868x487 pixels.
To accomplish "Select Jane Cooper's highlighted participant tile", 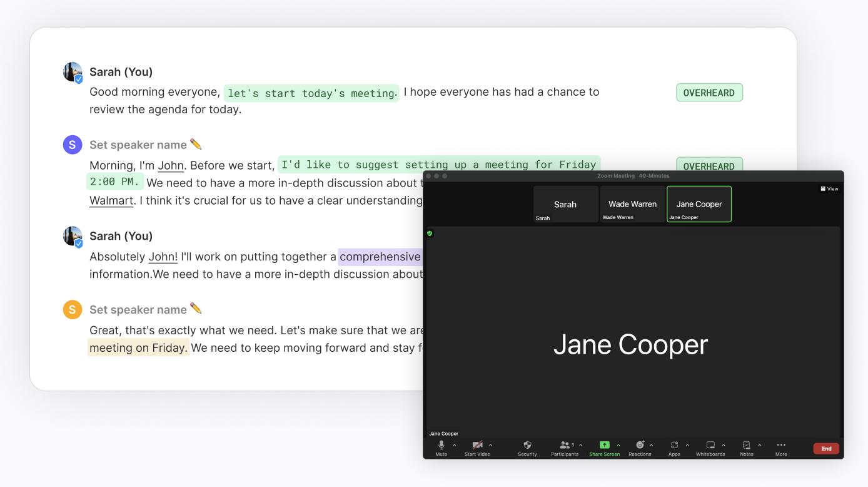I will [x=699, y=204].
